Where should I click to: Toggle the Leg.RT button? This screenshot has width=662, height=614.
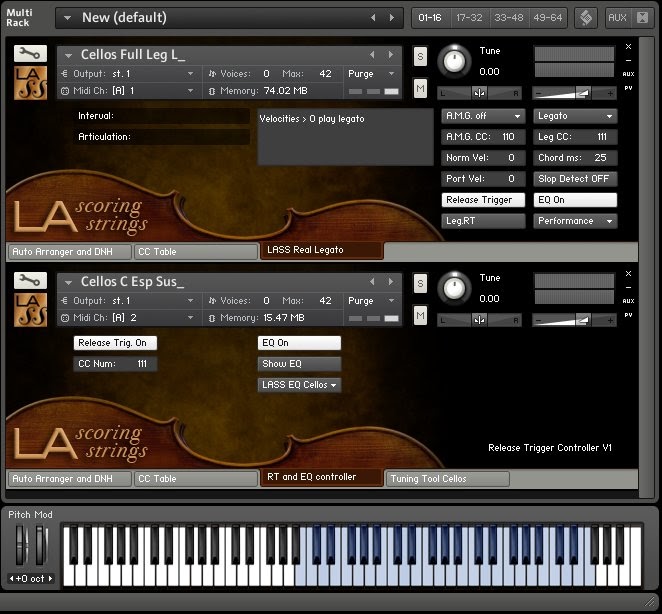483,221
